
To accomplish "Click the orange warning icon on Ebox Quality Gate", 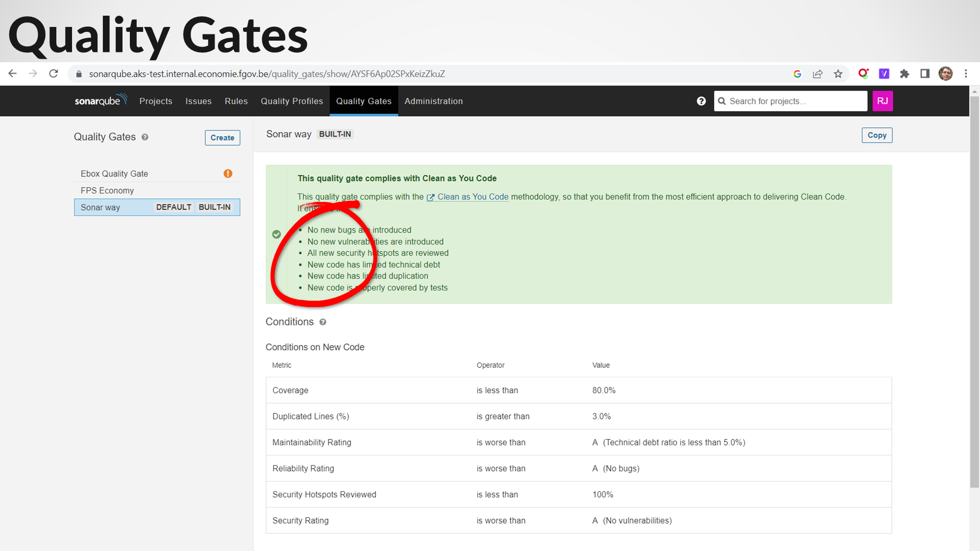I will 228,173.
